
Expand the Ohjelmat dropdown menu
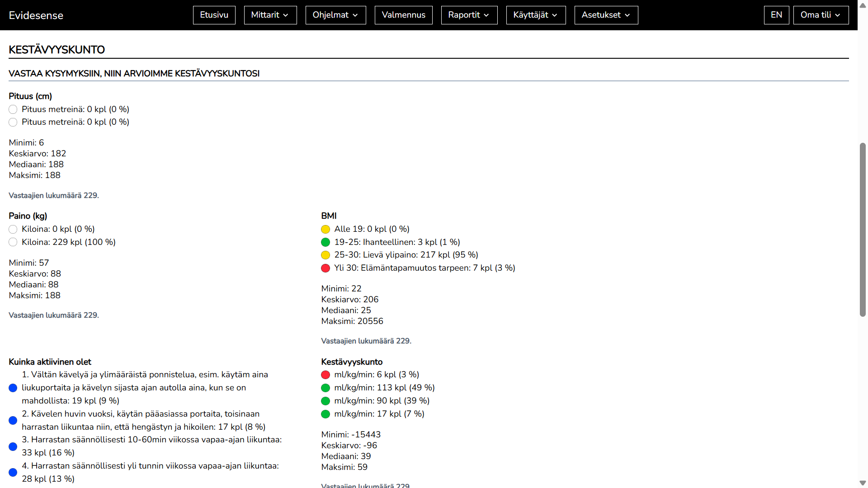point(335,15)
